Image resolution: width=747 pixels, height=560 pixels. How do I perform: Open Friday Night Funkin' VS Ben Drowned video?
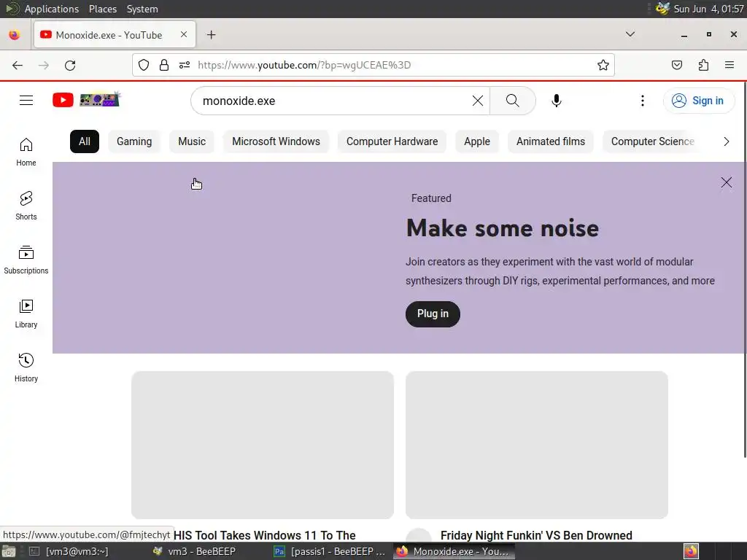(x=536, y=535)
